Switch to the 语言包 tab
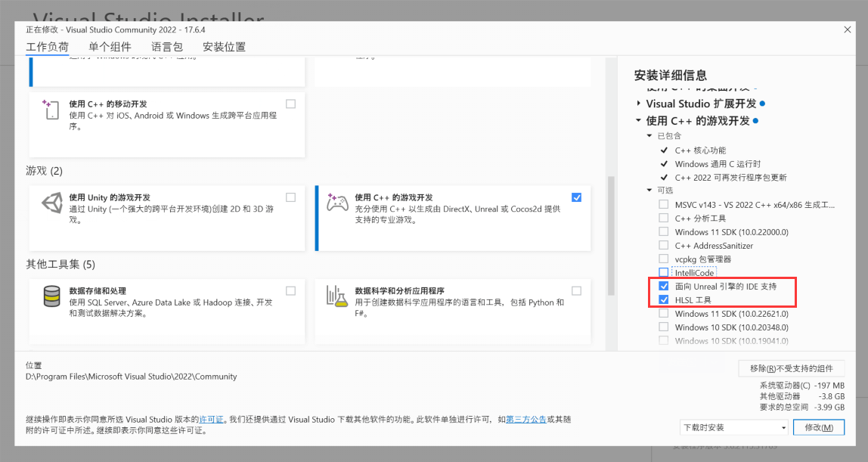The width and height of the screenshot is (868, 462). 166,47
